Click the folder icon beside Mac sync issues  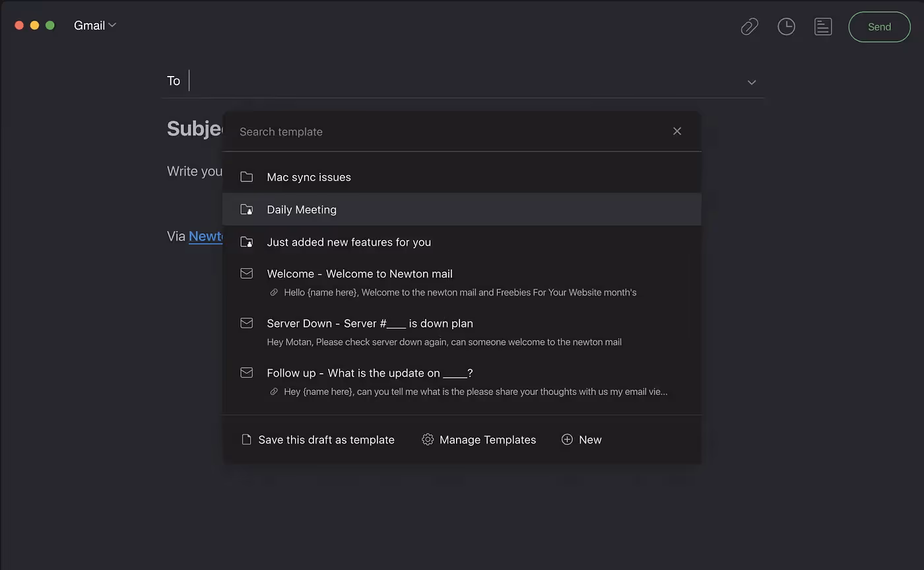246,176
